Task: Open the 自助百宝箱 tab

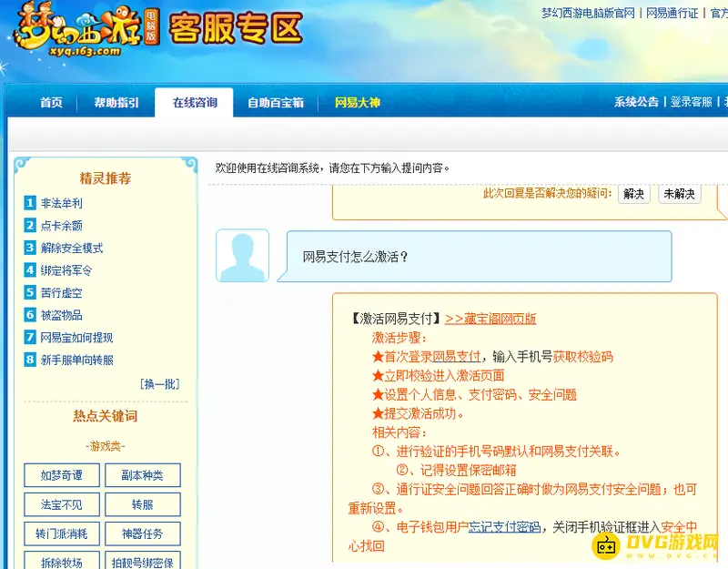Action: pos(276,102)
